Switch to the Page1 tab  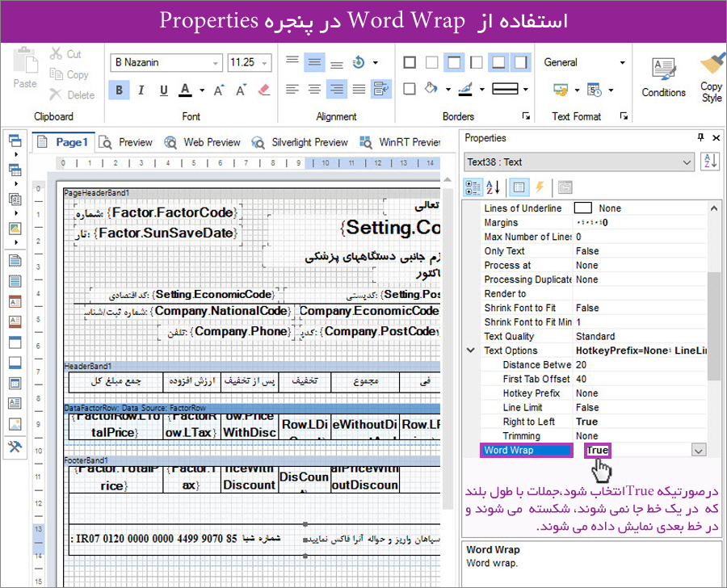tap(64, 142)
